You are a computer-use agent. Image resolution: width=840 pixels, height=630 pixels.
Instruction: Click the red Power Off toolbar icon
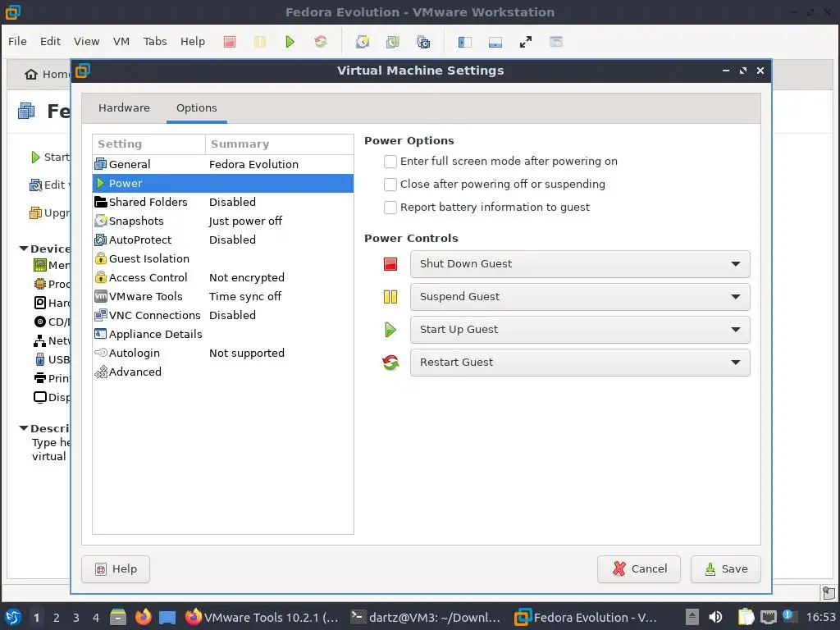click(x=230, y=42)
